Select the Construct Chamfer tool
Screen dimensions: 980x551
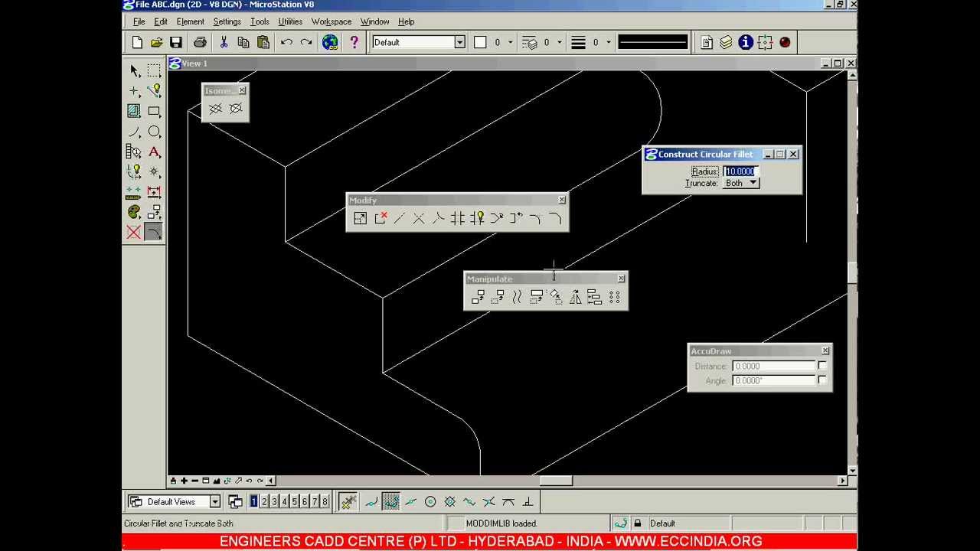pos(555,219)
